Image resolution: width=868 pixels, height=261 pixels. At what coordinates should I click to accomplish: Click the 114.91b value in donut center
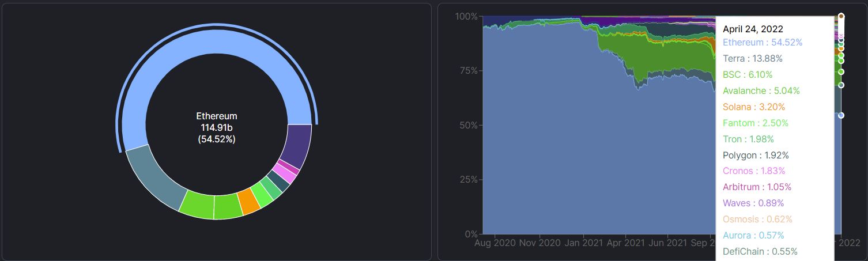pyautogui.click(x=216, y=127)
